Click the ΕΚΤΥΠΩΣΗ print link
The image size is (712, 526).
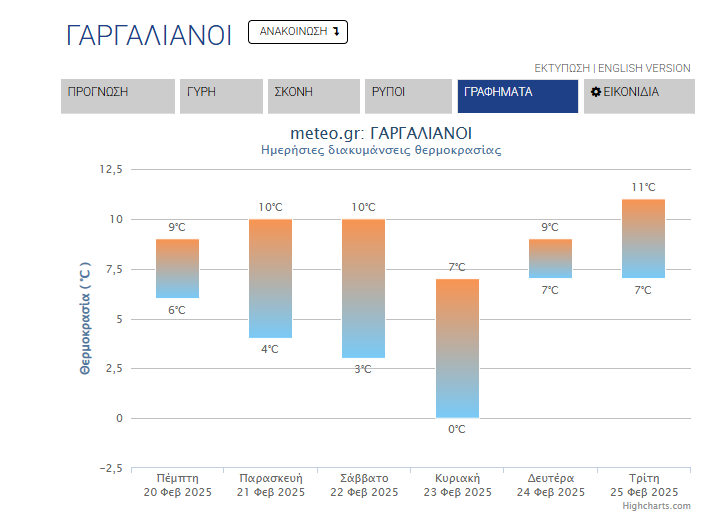pyautogui.click(x=562, y=68)
